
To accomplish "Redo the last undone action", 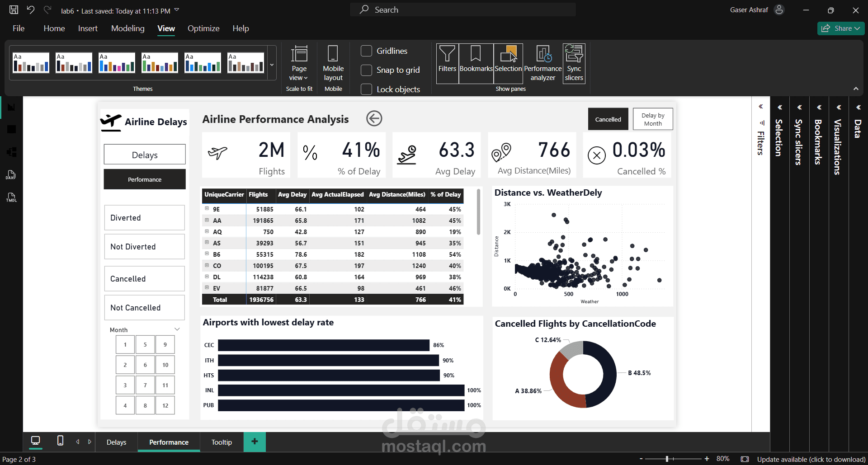I will 47,10.
